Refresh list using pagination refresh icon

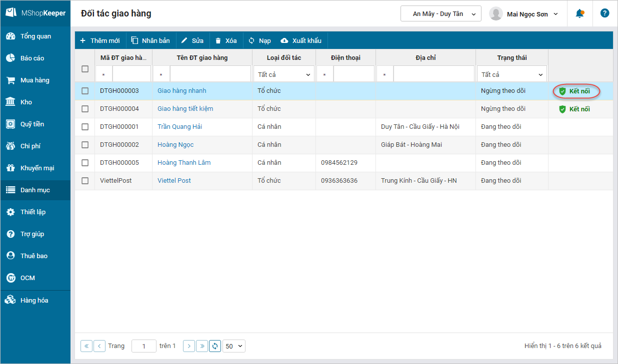click(215, 346)
